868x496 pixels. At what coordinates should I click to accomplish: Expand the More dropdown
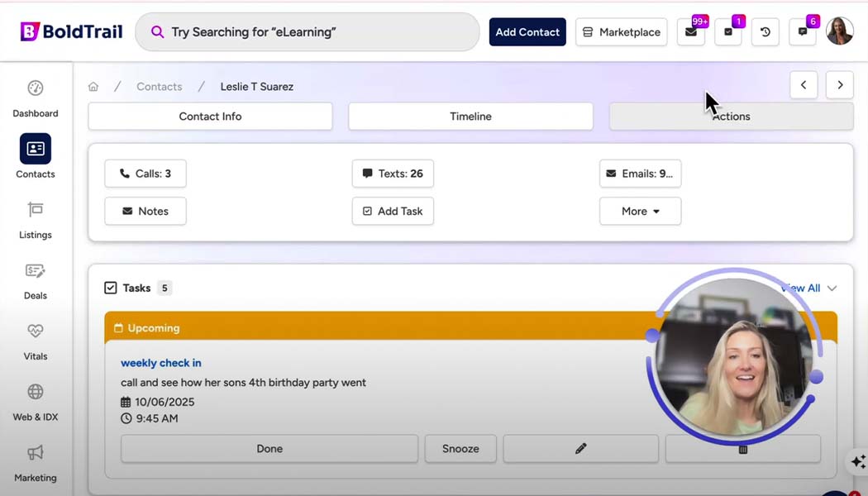640,212
